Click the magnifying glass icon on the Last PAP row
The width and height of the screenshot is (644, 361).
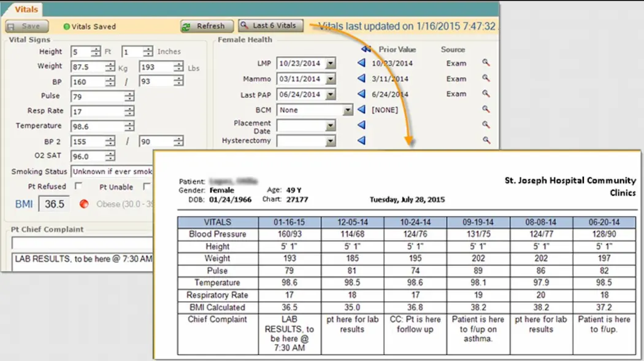pyautogui.click(x=486, y=94)
